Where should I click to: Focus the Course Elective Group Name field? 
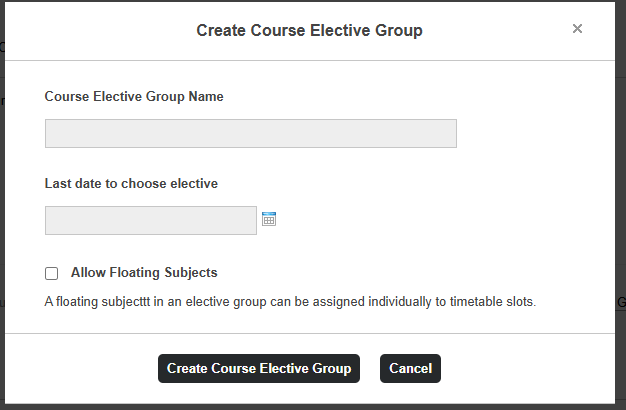pos(251,133)
